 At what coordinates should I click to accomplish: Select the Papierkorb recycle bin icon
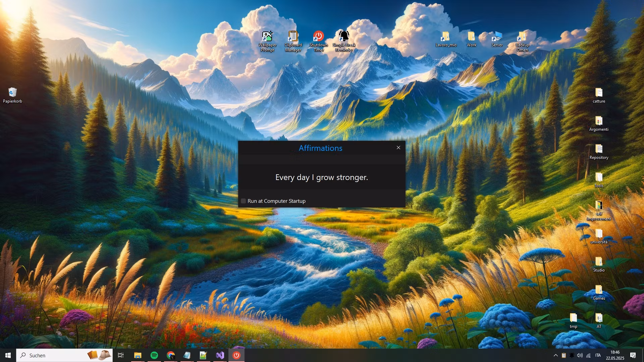[x=12, y=95]
